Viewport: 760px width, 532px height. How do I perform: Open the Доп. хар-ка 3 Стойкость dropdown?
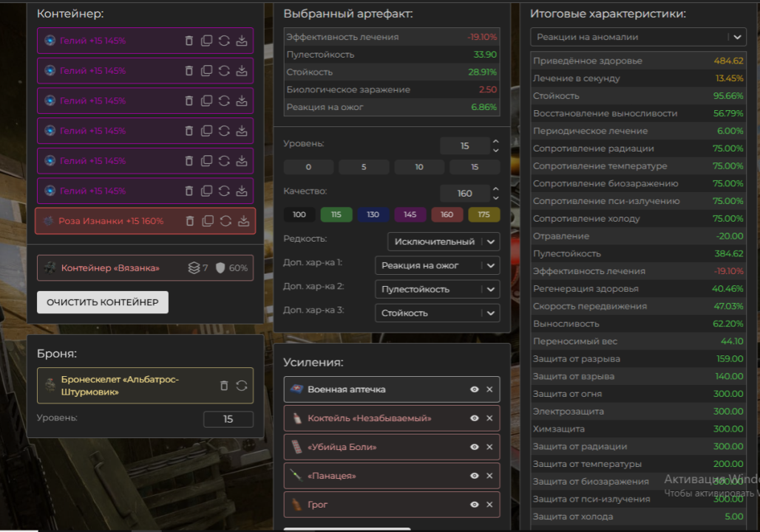pyautogui.click(x=437, y=313)
